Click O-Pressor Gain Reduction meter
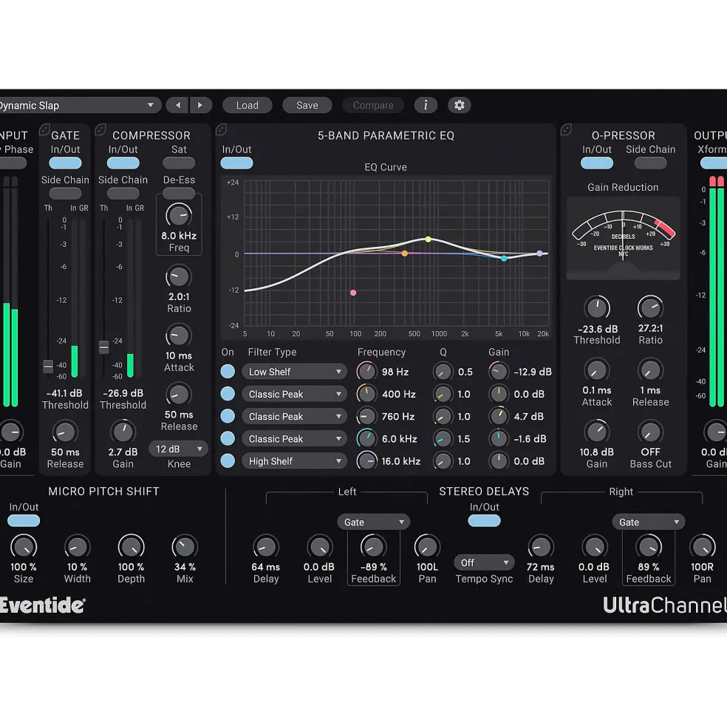 (623, 238)
